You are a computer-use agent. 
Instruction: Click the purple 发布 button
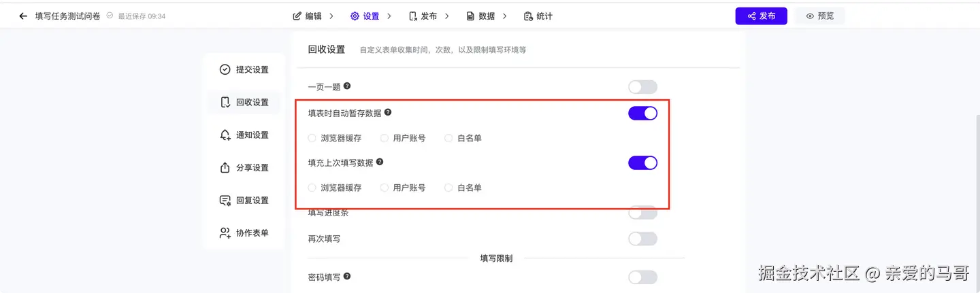click(761, 16)
